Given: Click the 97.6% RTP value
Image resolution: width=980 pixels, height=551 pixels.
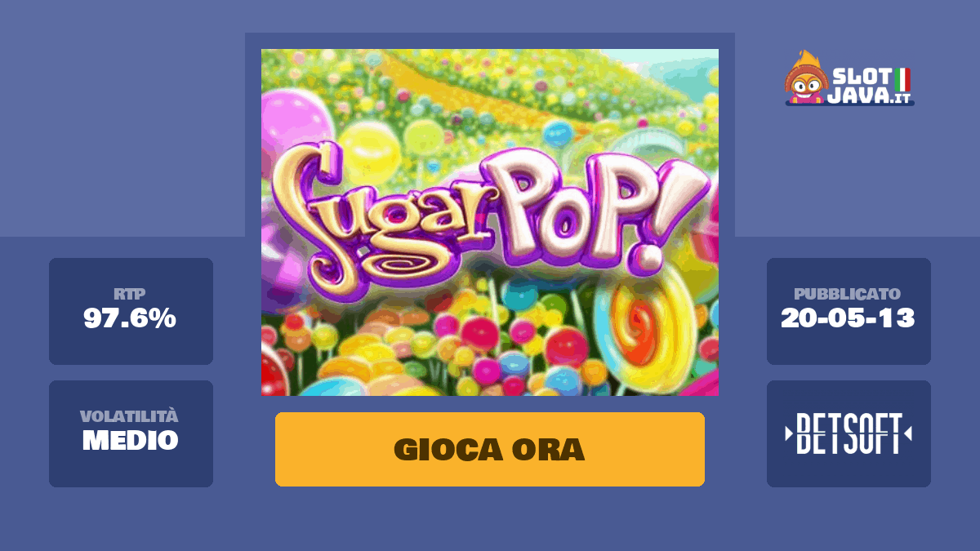Looking at the screenshot, I should point(130,318).
